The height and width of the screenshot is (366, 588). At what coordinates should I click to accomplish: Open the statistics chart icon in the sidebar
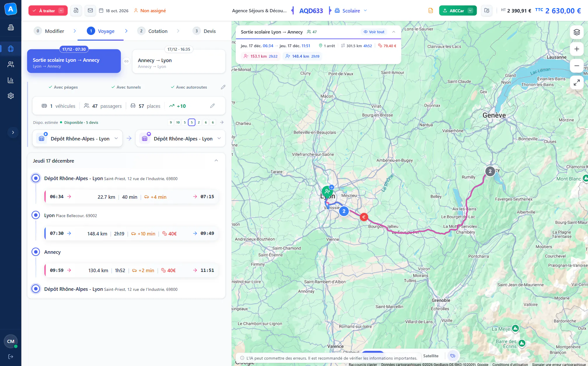[x=11, y=80]
